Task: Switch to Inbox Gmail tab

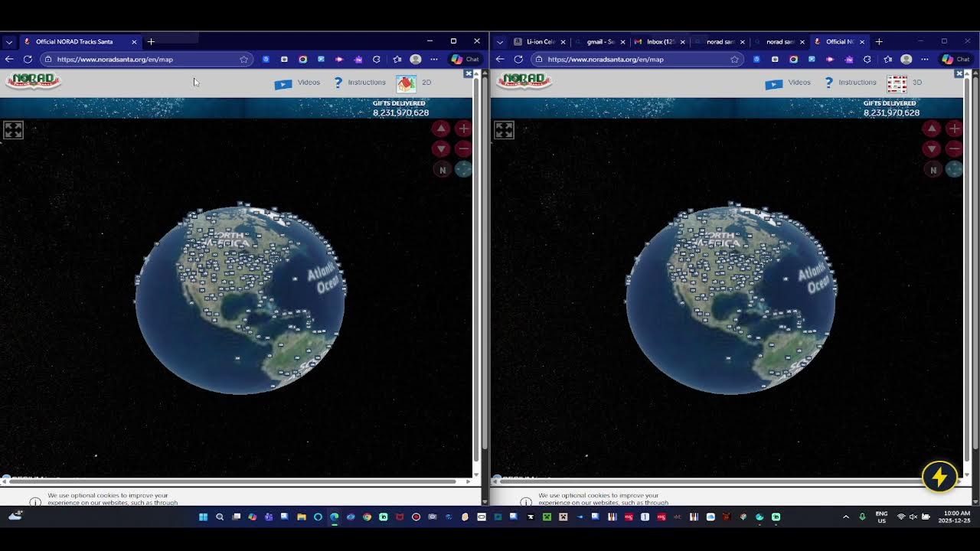Action: [x=659, y=42]
